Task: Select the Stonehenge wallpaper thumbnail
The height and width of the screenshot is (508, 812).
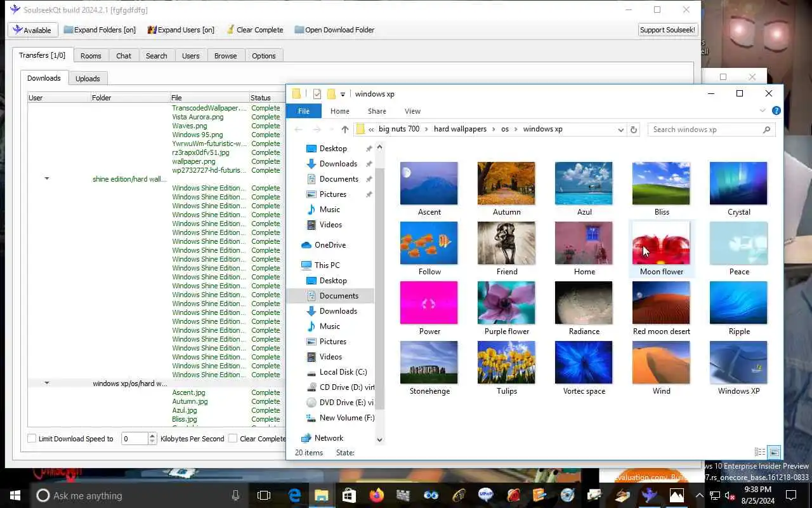Action: click(x=429, y=363)
